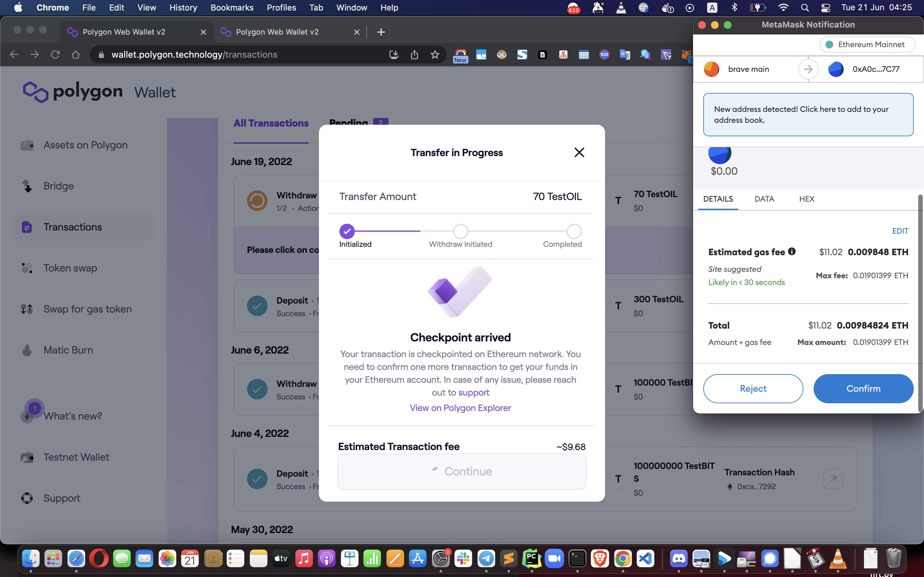Click the EDIT gas fee link
Screen dimensions: 924x577
900,231
